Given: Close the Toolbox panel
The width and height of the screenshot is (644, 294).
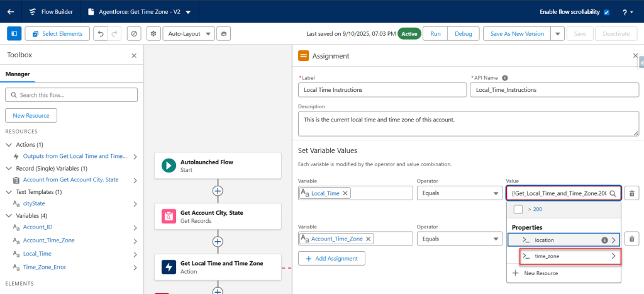Looking at the screenshot, I should click(133, 55).
